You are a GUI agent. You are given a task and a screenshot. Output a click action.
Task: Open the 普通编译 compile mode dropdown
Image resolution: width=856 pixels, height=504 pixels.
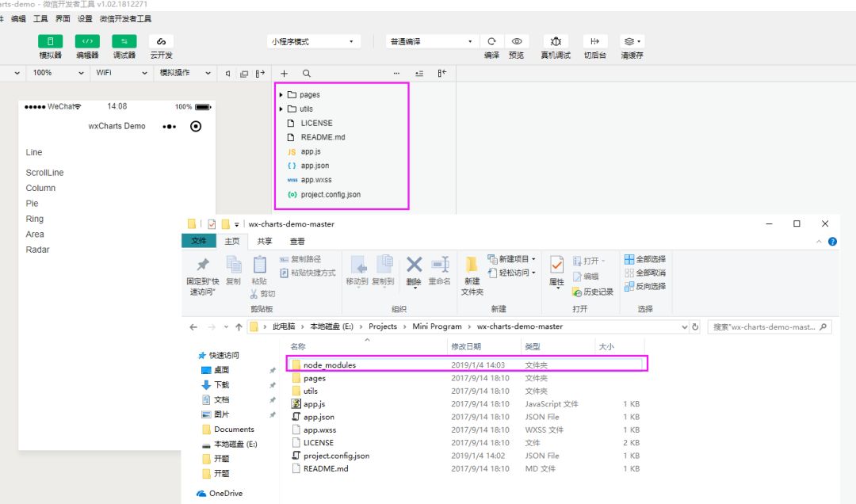point(431,41)
